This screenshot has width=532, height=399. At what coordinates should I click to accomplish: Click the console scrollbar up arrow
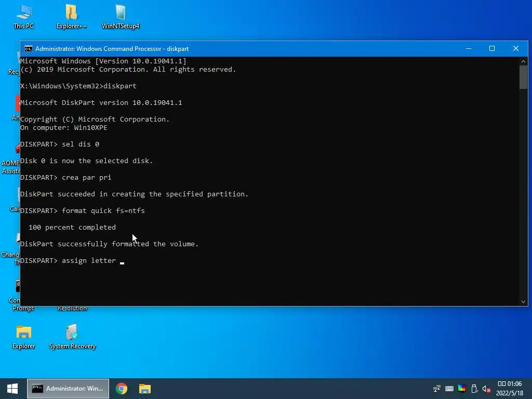(523, 61)
